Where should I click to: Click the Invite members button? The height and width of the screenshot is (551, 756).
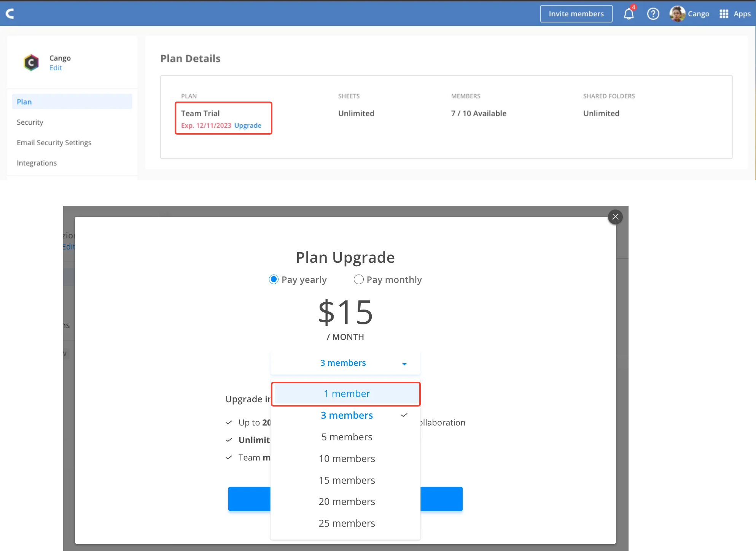[576, 14]
